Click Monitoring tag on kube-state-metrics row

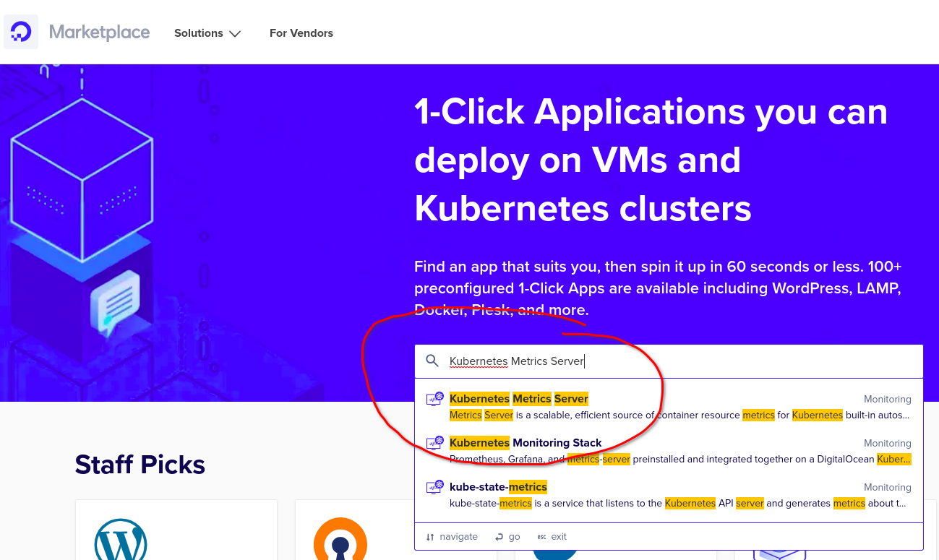(888, 488)
